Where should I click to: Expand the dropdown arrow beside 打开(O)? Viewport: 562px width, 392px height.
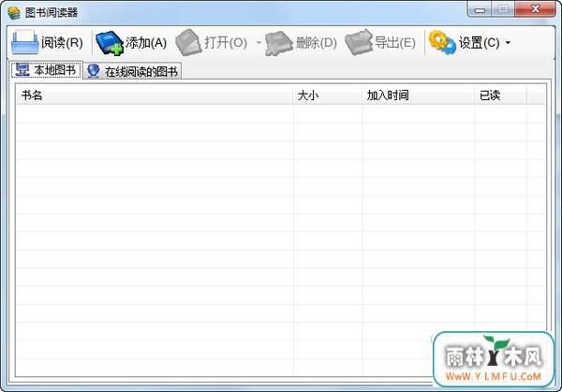click(x=259, y=43)
